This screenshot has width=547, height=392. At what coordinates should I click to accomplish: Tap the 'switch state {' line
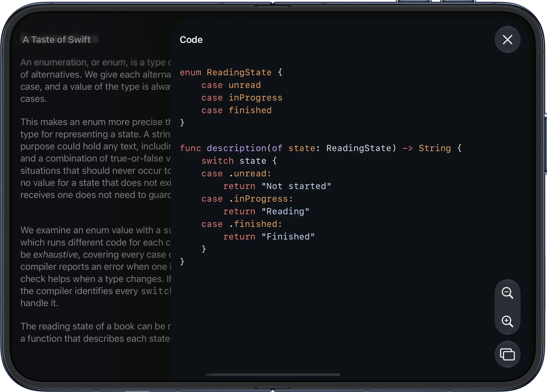pos(239,161)
